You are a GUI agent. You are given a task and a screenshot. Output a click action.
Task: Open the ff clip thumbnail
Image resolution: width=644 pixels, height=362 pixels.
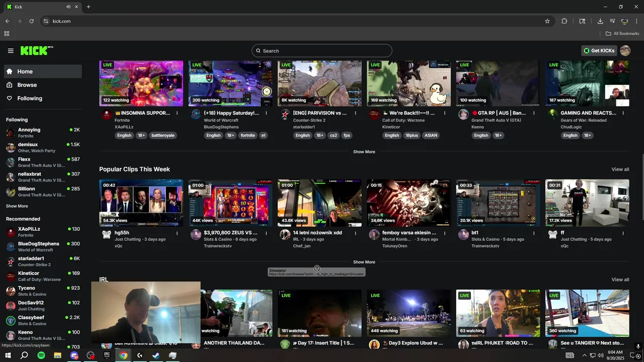coord(587,203)
